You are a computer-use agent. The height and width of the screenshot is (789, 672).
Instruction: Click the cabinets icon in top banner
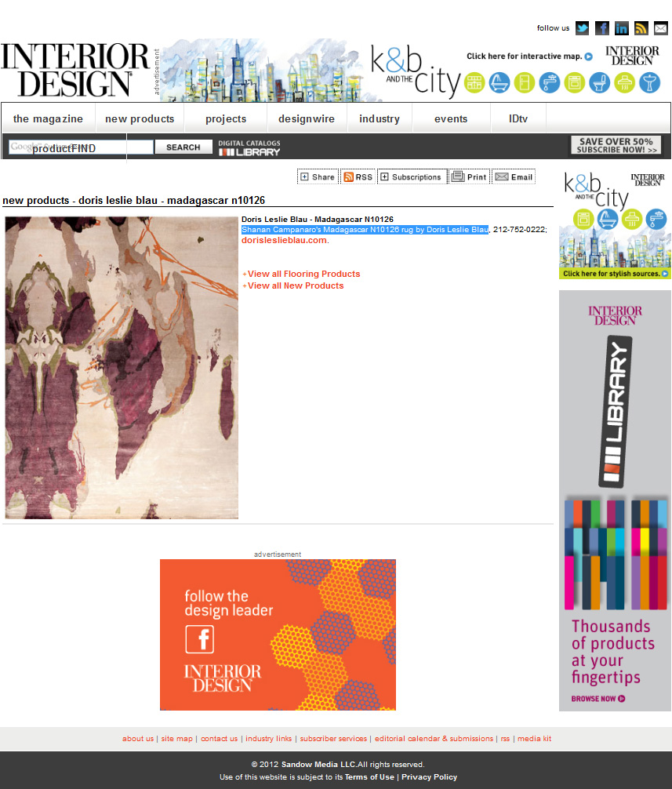(474, 82)
